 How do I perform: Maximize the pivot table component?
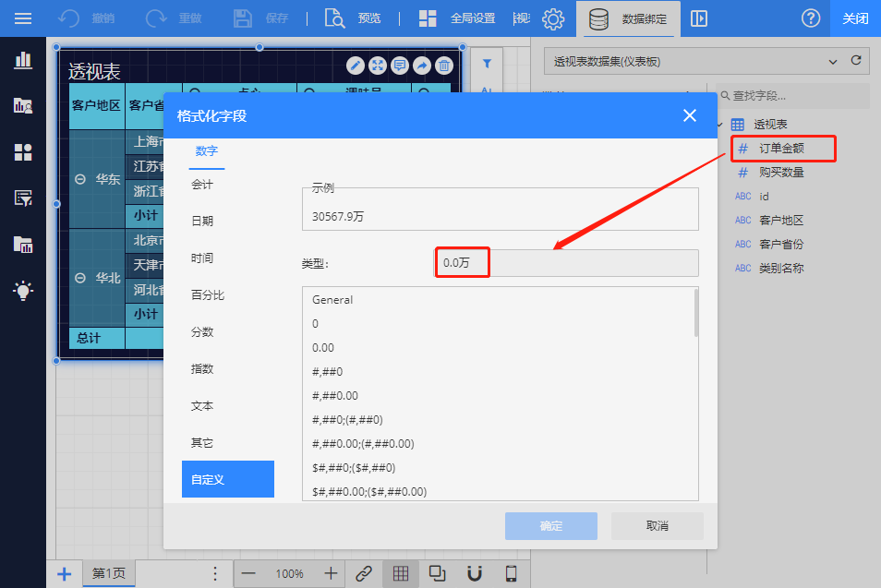[378, 65]
